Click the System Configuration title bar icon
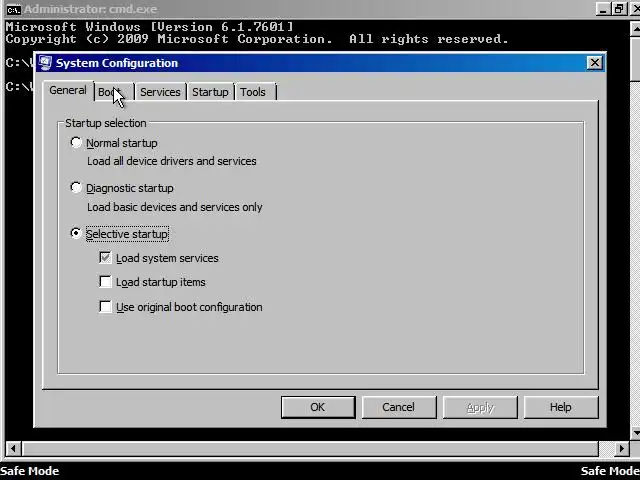This screenshot has width=640, height=480. tap(45, 63)
